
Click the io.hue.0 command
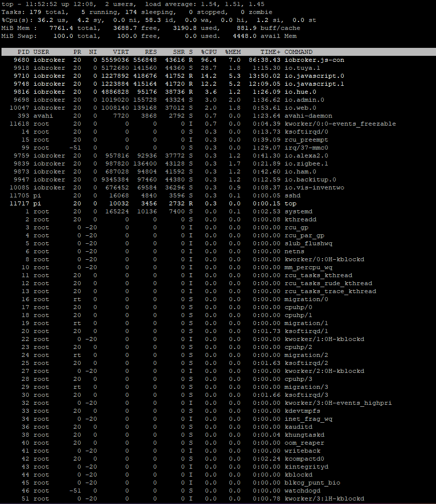pyautogui.click(x=300, y=92)
